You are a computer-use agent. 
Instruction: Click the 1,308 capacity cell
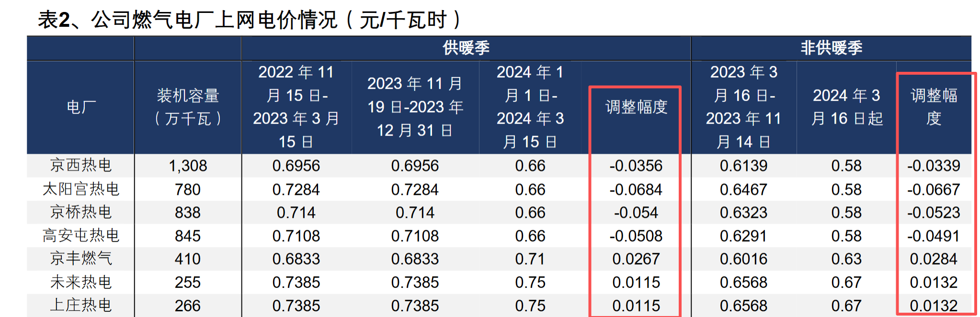pyautogui.click(x=188, y=166)
